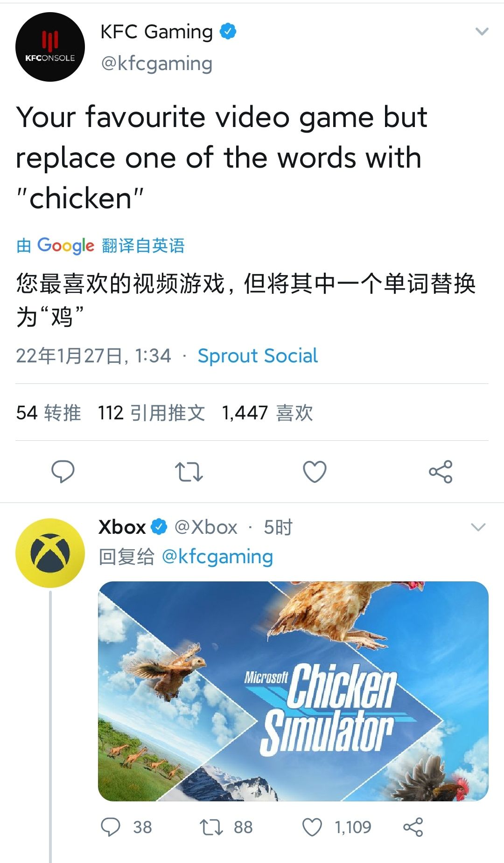Tap the Google translated from English label
504x863 pixels.
tap(100, 246)
